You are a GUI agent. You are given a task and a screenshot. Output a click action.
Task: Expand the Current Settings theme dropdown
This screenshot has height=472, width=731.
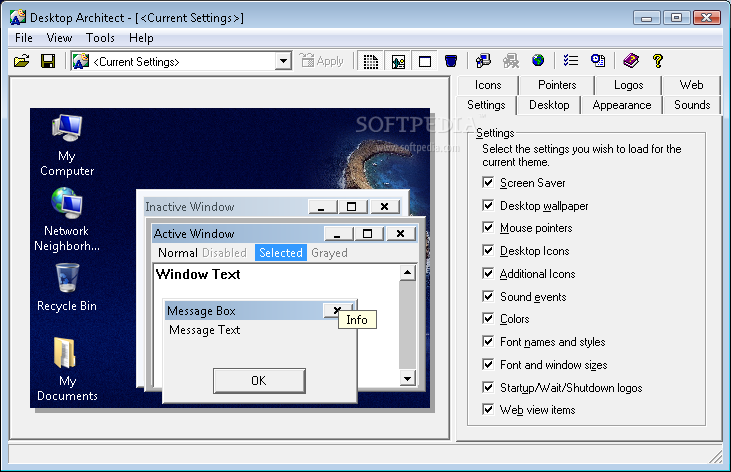tap(283, 61)
